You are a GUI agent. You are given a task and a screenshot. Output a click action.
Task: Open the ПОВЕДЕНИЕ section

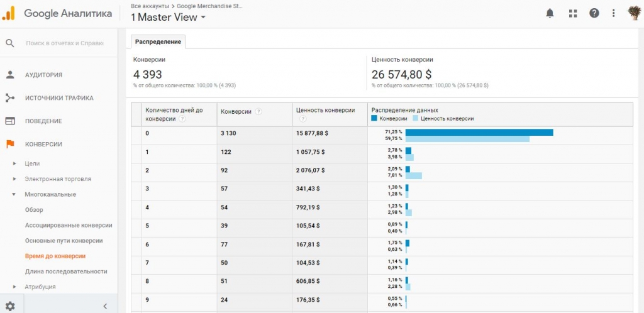point(43,121)
